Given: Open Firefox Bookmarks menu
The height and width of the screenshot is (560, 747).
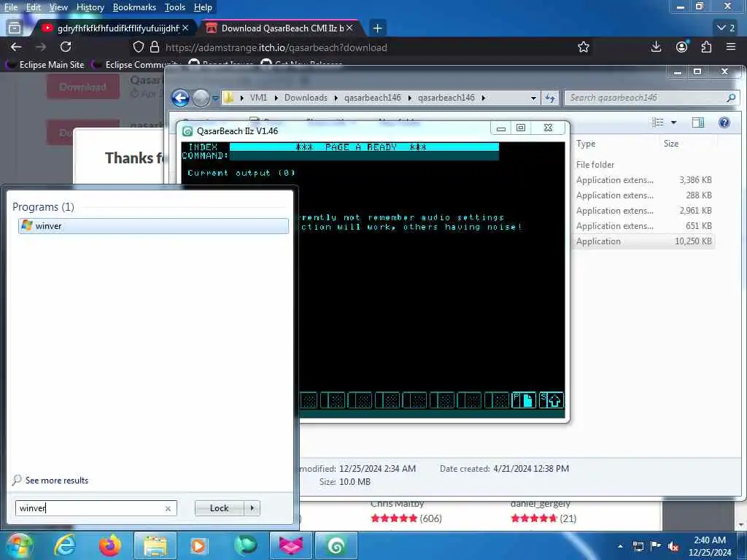Looking at the screenshot, I should [134, 7].
